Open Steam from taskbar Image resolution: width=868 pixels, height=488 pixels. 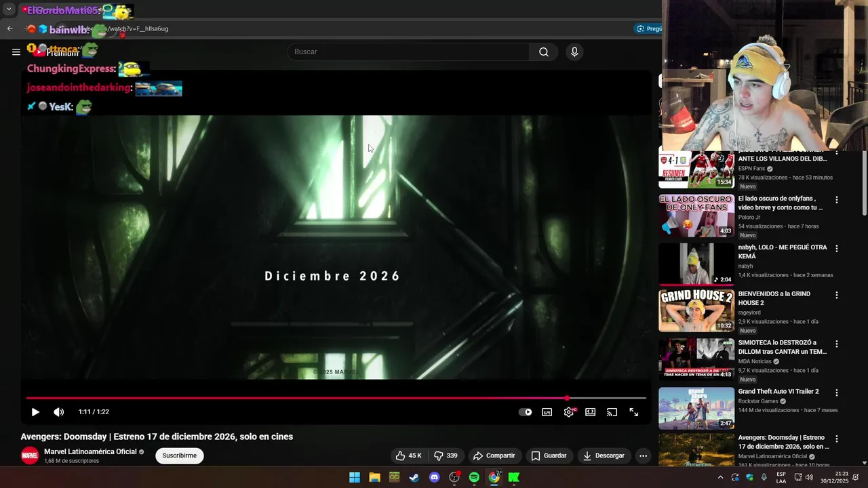(x=414, y=477)
